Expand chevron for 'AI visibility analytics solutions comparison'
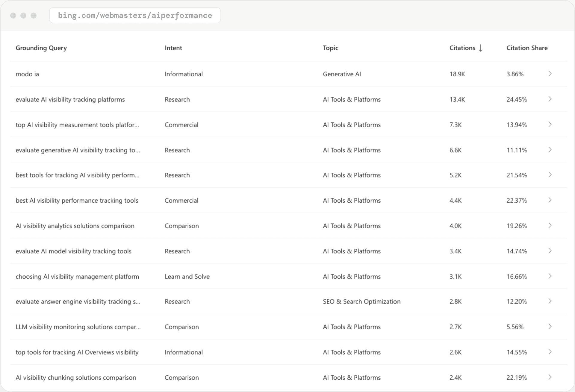The height and width of the screenshot is (392, 575). coord(550,225)
